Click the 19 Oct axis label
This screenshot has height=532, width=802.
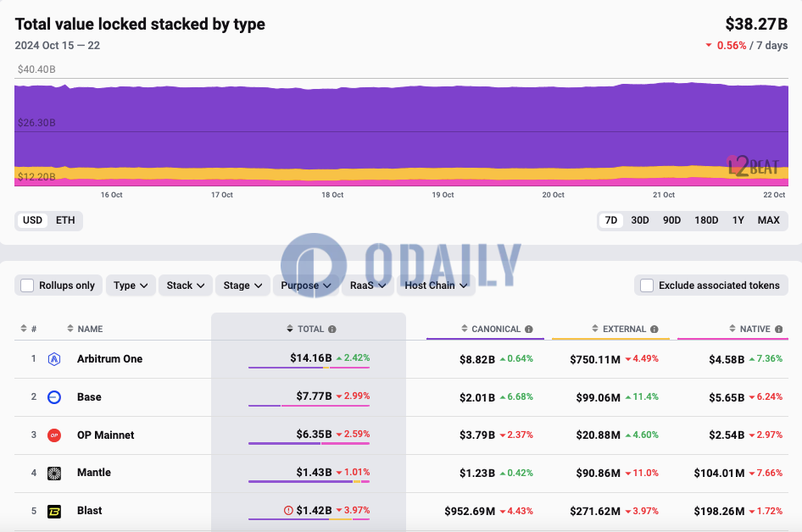click(443, 195)
